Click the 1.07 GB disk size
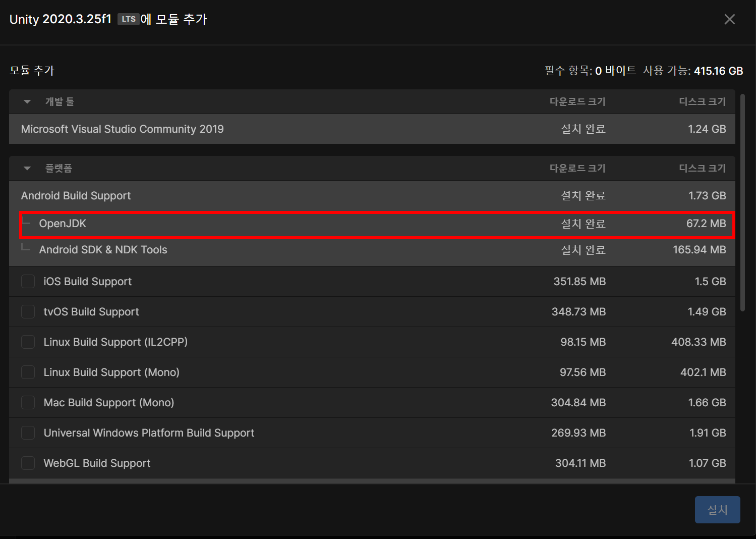The height and width of the screenshot is (539, 756). coord(708,463)
